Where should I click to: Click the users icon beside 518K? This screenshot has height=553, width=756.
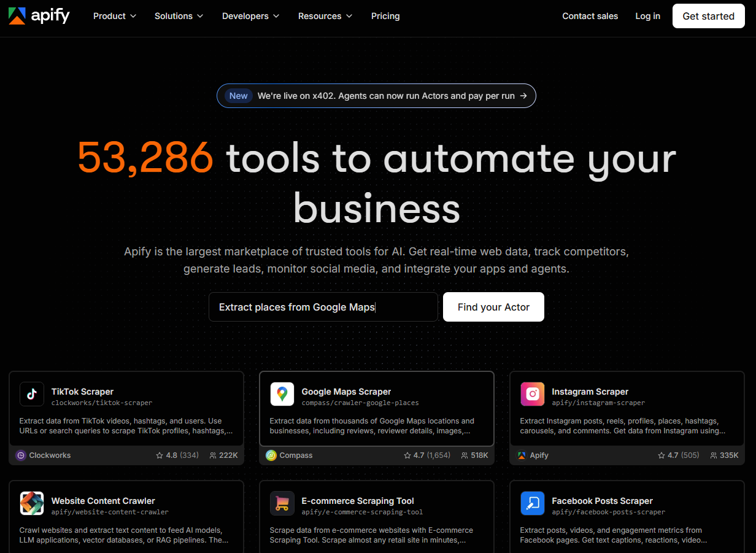tap(465, 455)
